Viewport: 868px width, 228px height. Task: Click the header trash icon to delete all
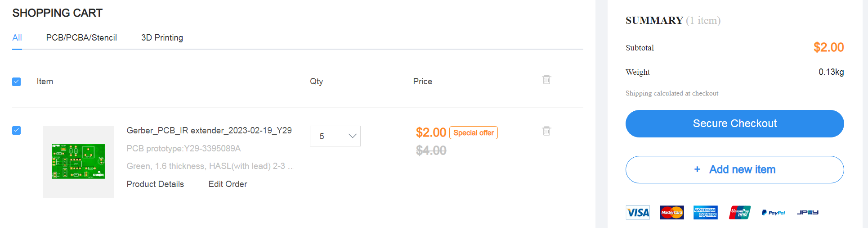coord(546,80)
